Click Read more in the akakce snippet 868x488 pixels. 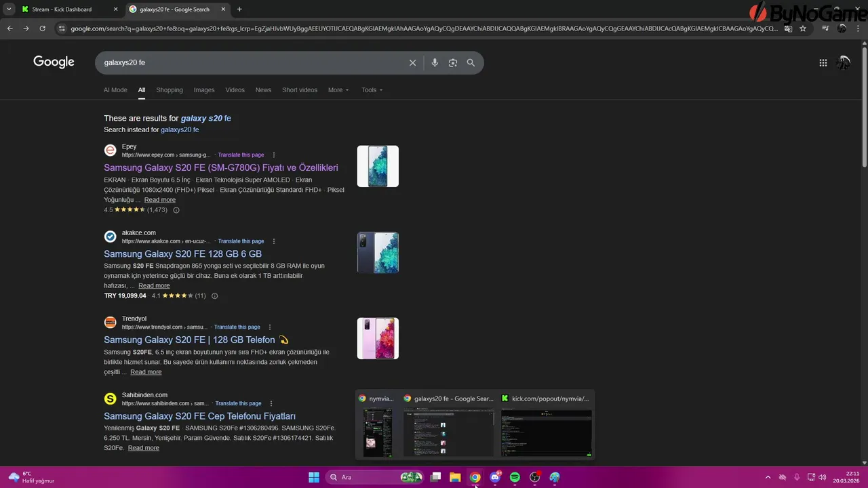coord(154,286)
